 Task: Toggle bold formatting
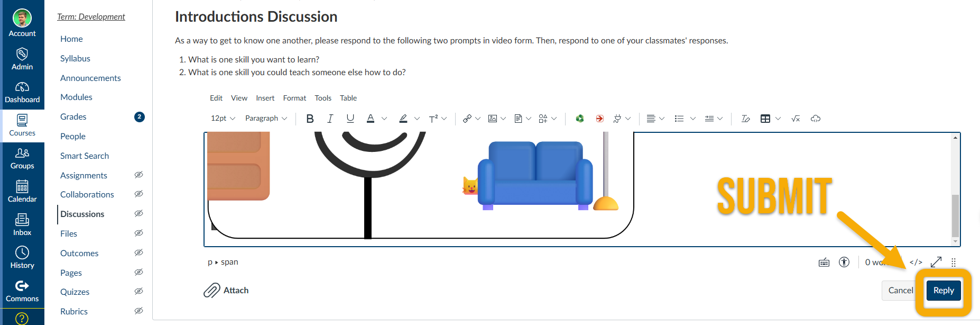[310, 119]
